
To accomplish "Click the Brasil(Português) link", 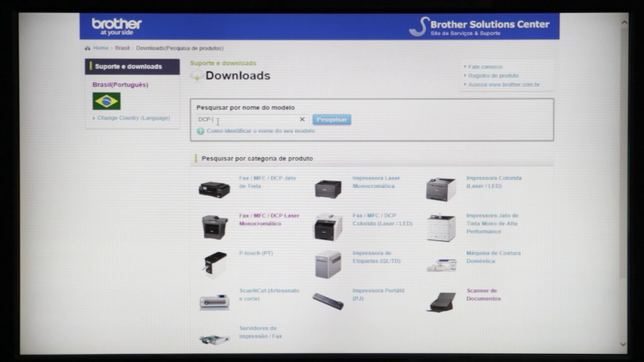I will click(x=120, y=85).
